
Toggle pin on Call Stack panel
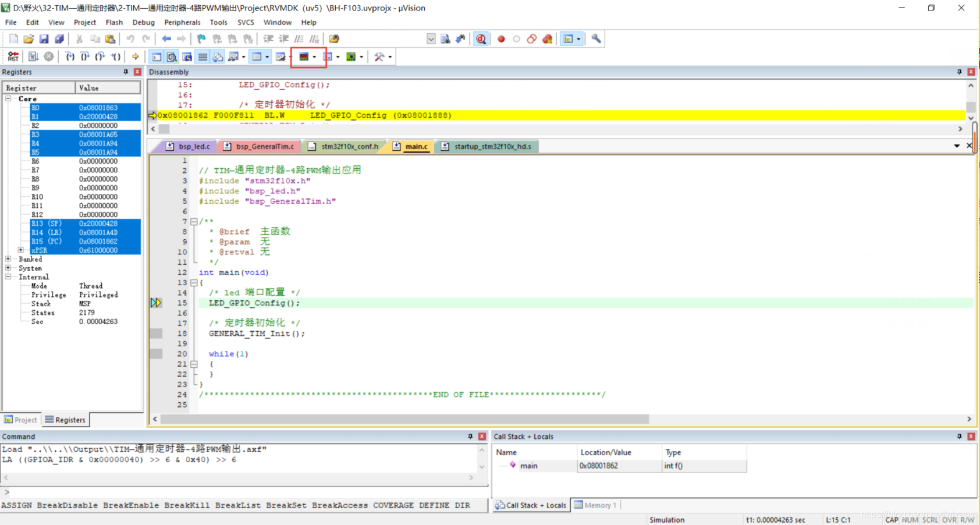(x=960, y=436)
